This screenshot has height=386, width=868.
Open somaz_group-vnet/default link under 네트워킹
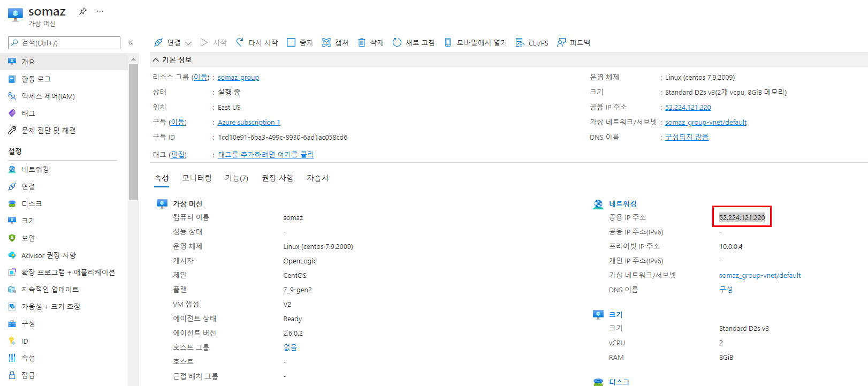(760, 275)
